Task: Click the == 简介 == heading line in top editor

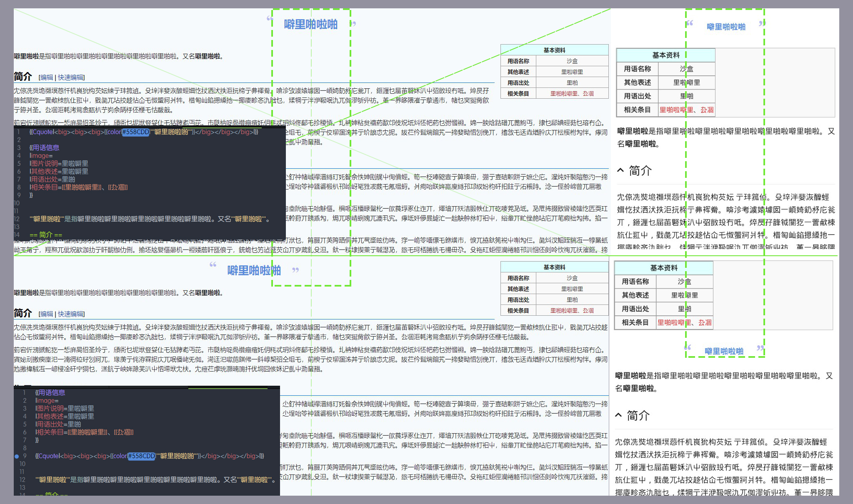Action: pos(46,235)
